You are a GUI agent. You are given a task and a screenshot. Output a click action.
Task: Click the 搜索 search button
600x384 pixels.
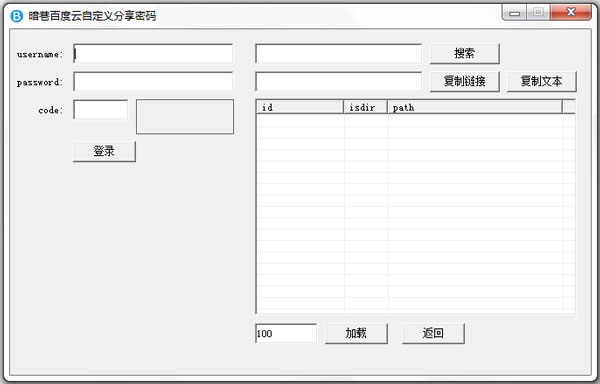click(x=465, y=54)
